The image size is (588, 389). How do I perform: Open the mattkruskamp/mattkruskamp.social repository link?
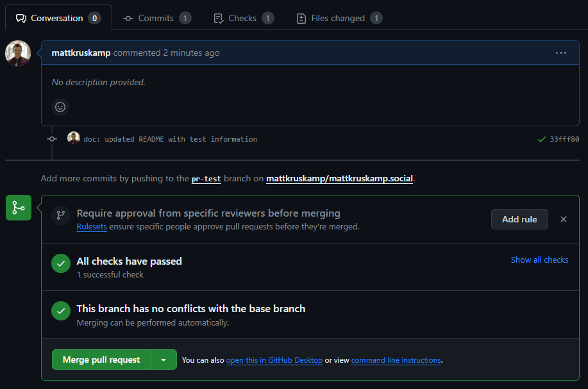click(x=339, y=178)
